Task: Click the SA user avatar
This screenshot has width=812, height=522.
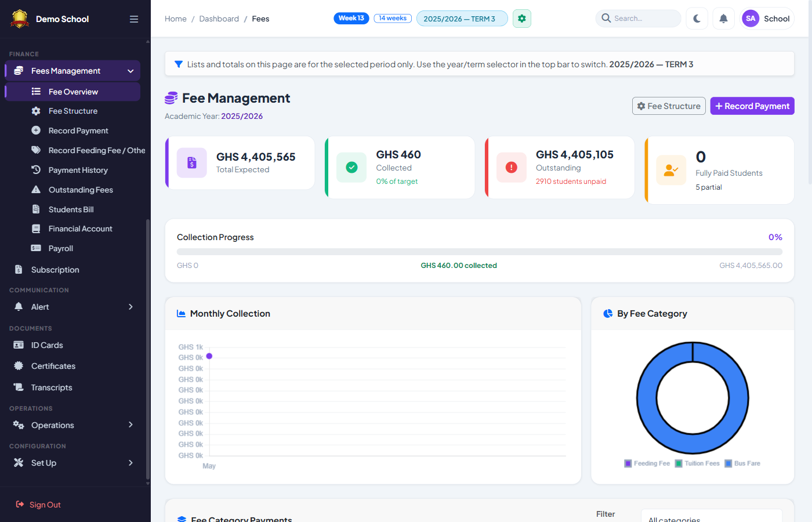Action: coord(751,19)
